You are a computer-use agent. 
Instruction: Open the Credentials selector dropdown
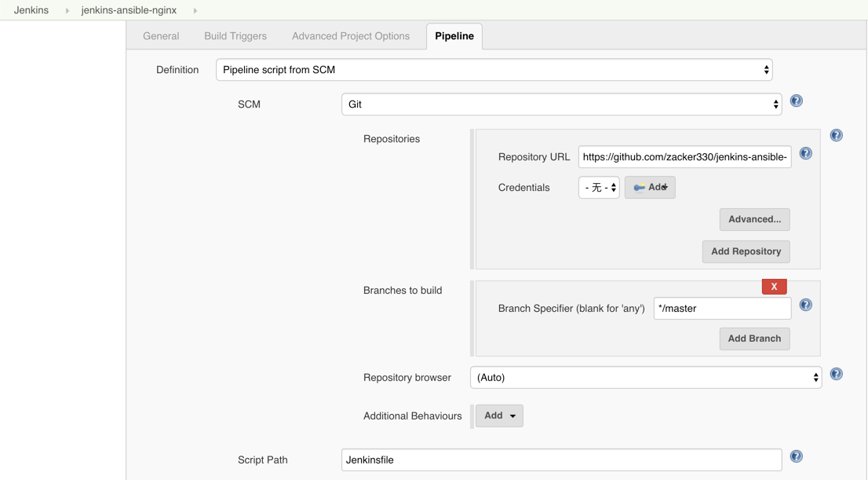pyautogui.click(x=599, y=188)
